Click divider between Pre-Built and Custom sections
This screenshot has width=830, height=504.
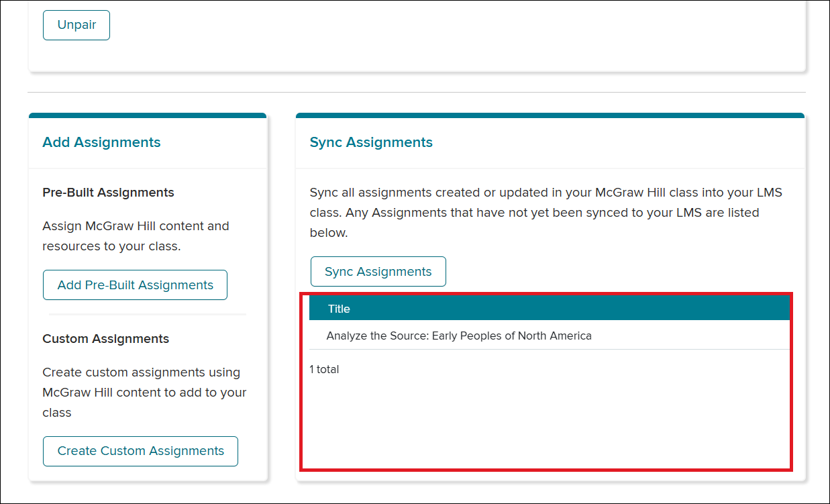tap(148, 314)
